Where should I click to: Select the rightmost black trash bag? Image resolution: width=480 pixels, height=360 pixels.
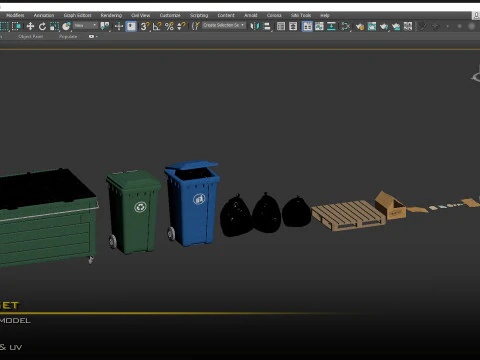(x=297, y=212)
